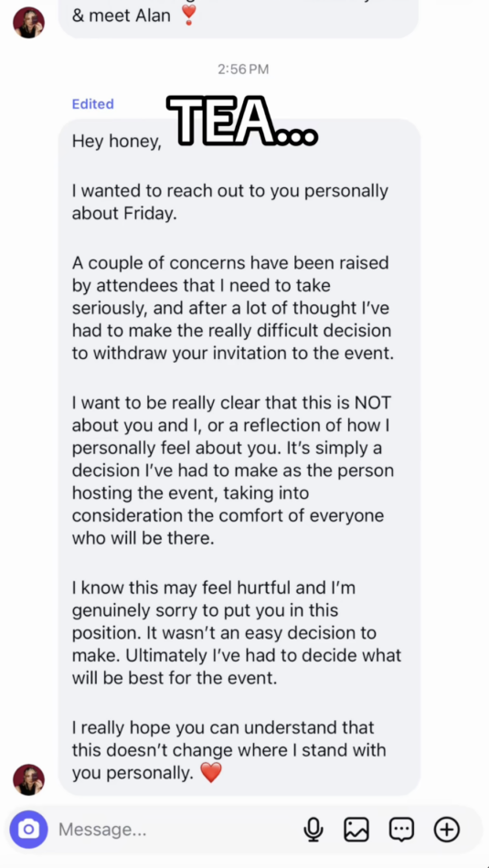This screenshot has height=868, width=489.
Task: Tap the "Hey honey," greeting line
Action: [x=117, y=142]
